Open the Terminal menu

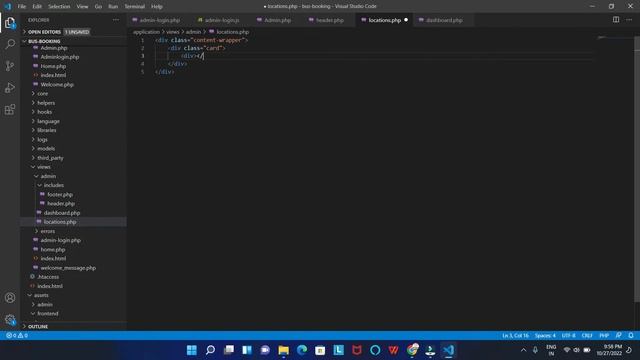coord(134,7)
